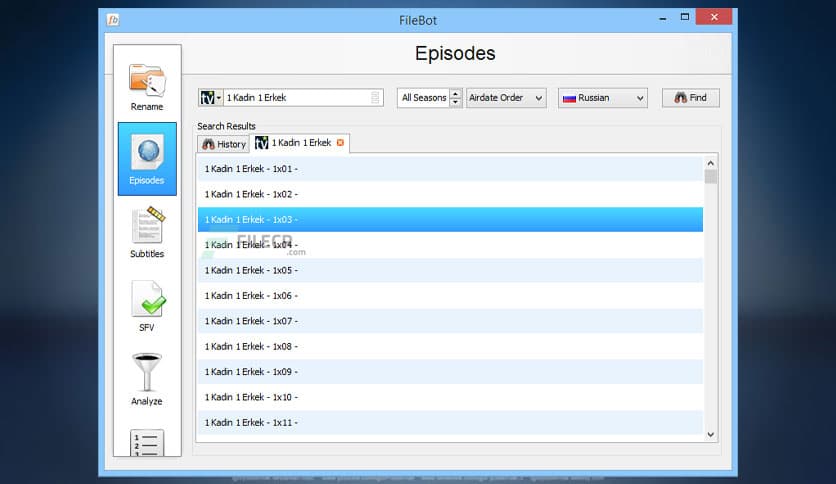
Task: Select the Episodes panel
Action: (x=147, y=159)
